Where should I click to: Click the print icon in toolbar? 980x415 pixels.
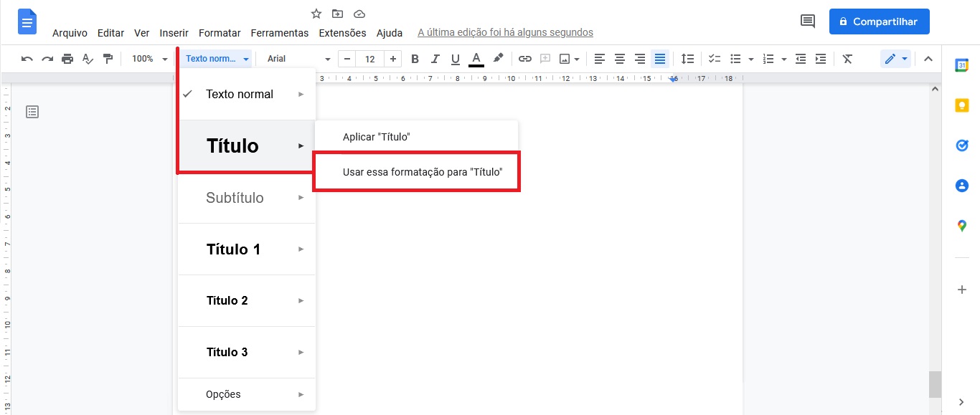(x=67, y=59)
